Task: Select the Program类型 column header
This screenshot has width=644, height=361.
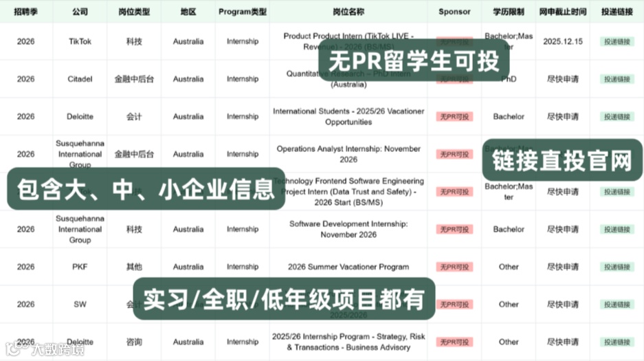Action: coord(243,12)
